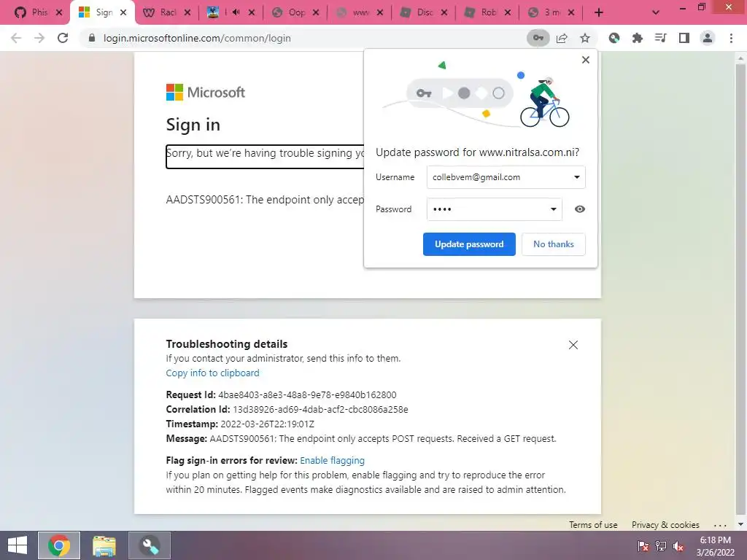
Task: Click Copy info to clipboard link
Action: (x=212, y=373)
